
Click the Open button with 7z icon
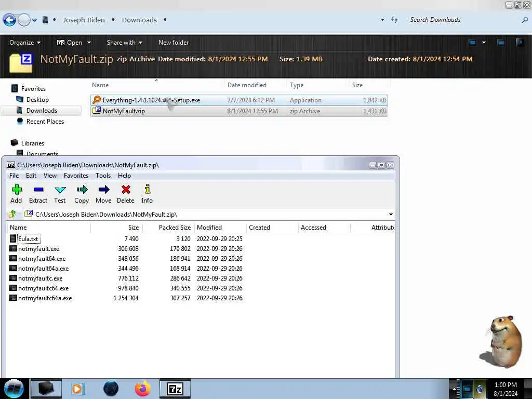coord(70,43)
